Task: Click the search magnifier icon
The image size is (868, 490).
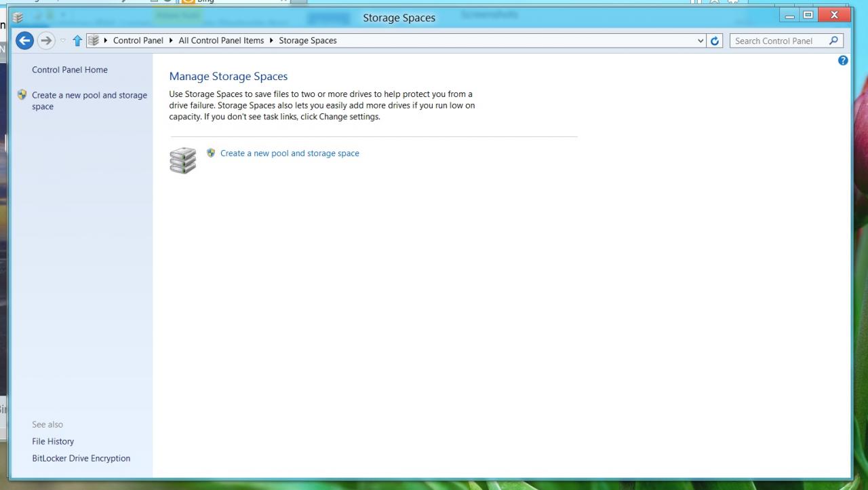Action: pos(834,41)
